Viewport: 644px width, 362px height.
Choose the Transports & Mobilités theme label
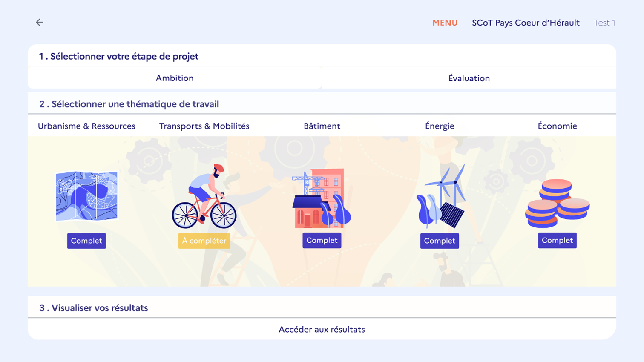(x=204, y=126)
